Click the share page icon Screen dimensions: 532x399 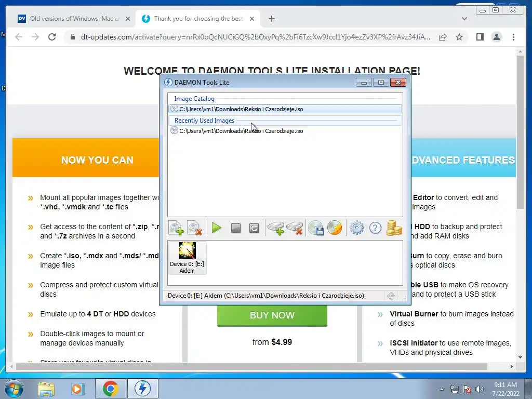point(443,37)
